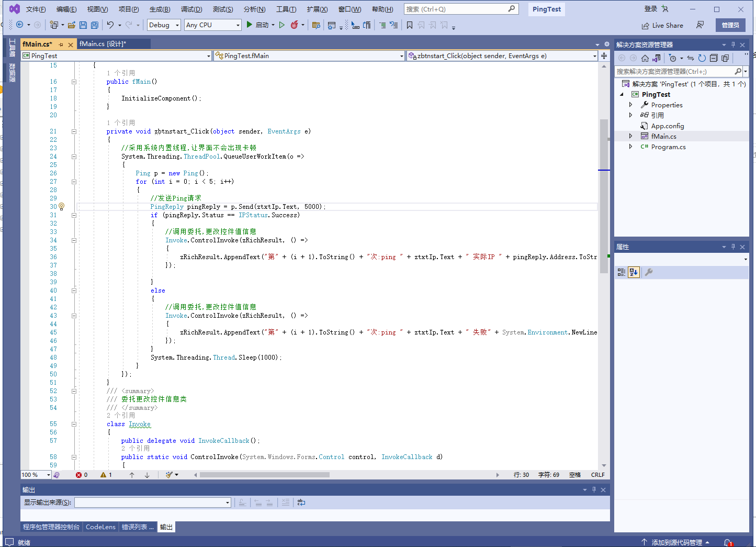Viewport: 756px width, 547px height.
Task: Open the Any CPU platform dropdown
Action: [x=213, y=25]
